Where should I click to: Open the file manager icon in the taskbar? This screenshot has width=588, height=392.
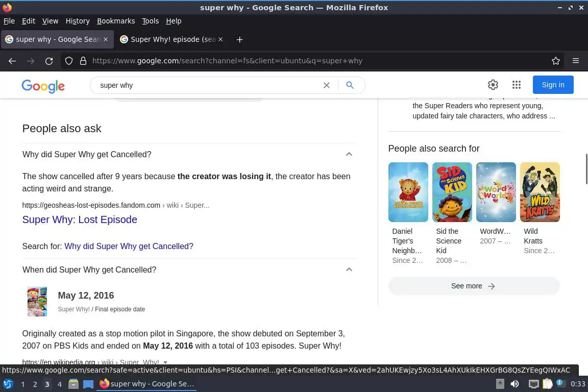73,384
